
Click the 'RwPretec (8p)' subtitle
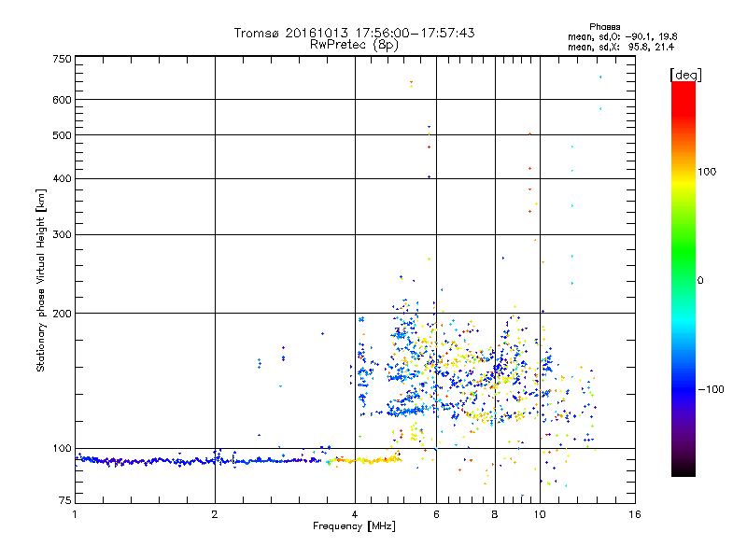coord(354,45)
